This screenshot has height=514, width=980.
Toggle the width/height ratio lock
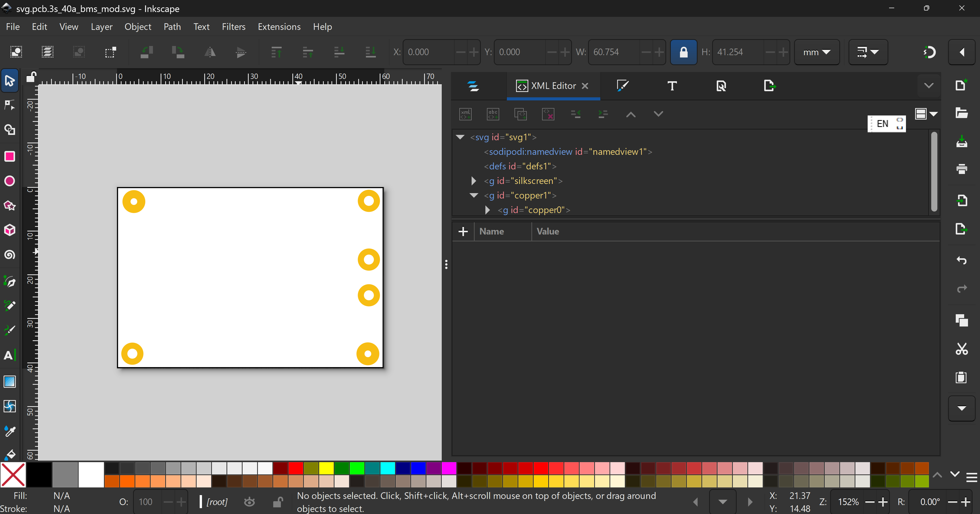click(683, 52)
